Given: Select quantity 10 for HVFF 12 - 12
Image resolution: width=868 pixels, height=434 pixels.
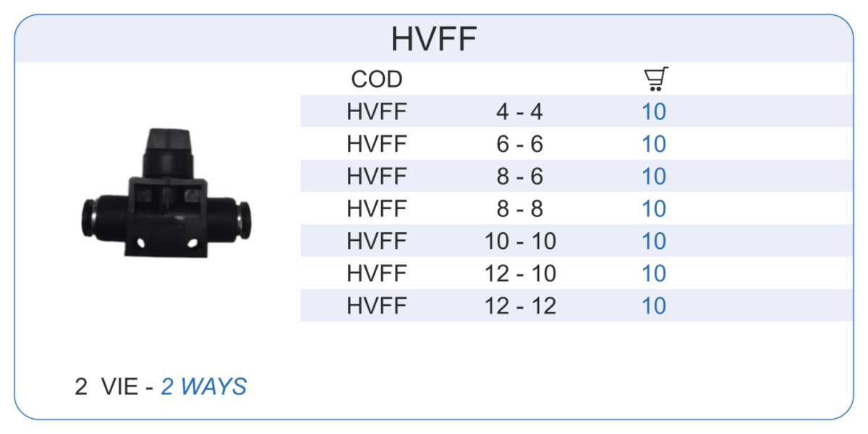Looking at the screenshot, I should 654,305.
